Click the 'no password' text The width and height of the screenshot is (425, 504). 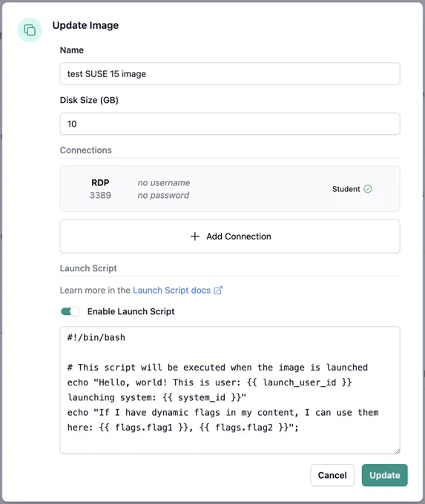(163, 195)
